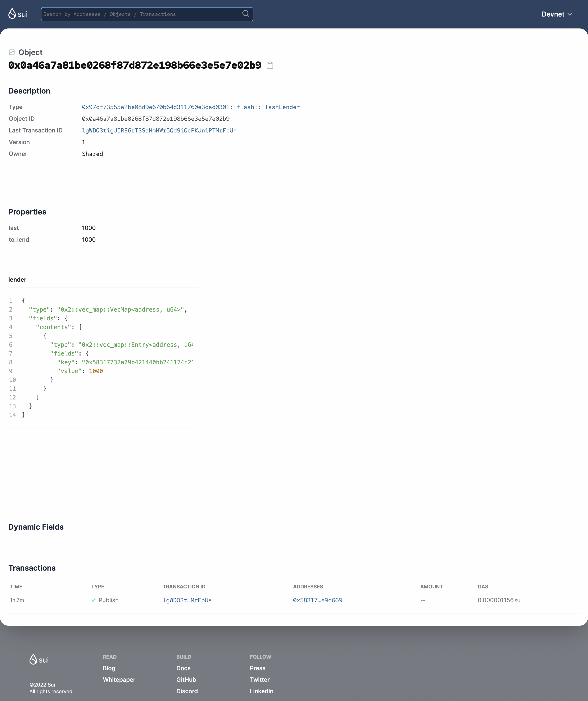This screenshot has width=588, height=701.
Task: Open the LinkedIn footer link
Action: [x=261, y=691]
